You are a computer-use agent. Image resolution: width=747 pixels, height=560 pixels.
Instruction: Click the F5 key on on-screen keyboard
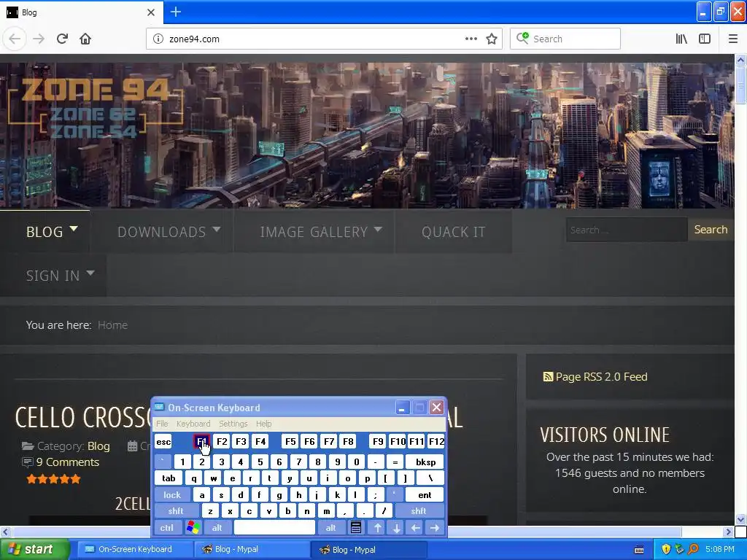click(290, 441)
